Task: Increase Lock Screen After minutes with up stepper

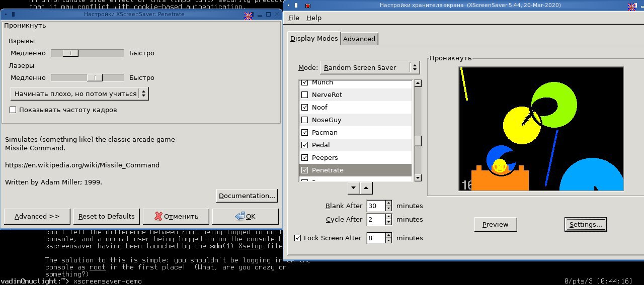Action: (x=388, y=235)
